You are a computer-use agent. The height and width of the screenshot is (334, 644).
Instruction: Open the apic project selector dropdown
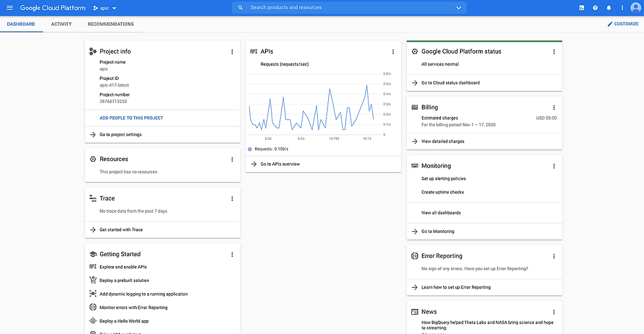(105, 8)
